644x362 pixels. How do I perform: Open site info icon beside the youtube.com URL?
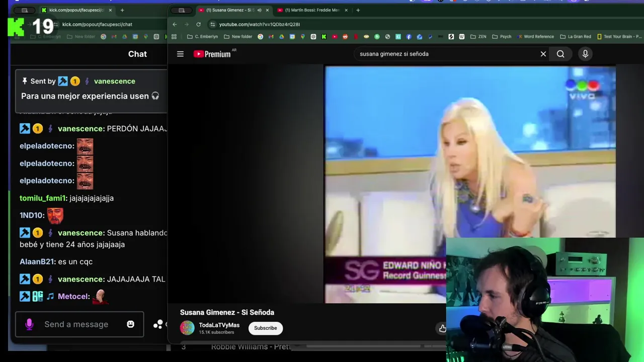click(x=213, y=24)
